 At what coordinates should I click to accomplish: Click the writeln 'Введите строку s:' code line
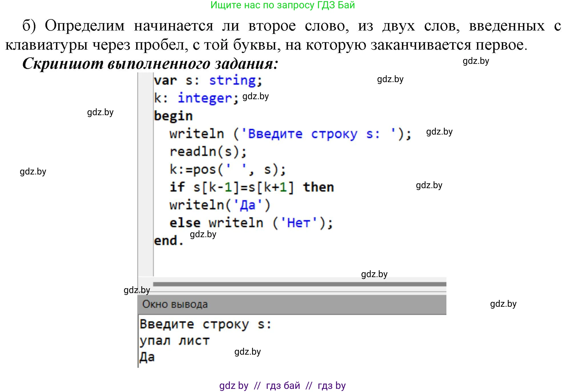point(290,134)
